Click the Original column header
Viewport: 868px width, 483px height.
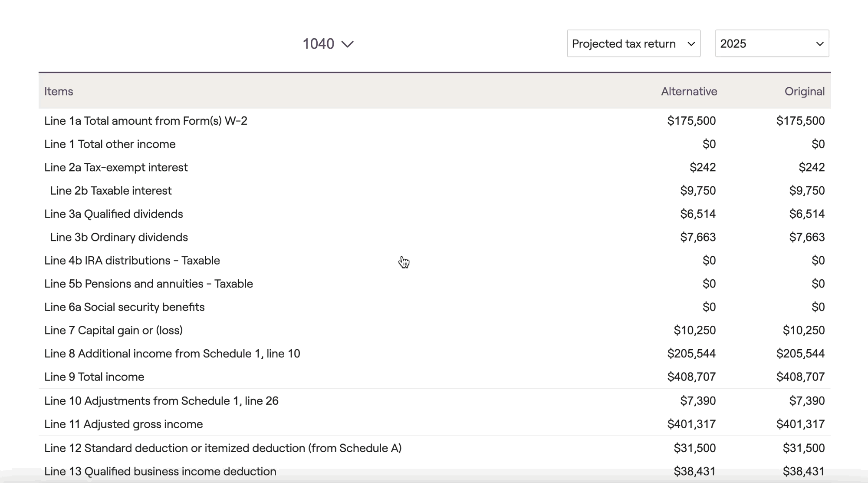coord(804,91)
